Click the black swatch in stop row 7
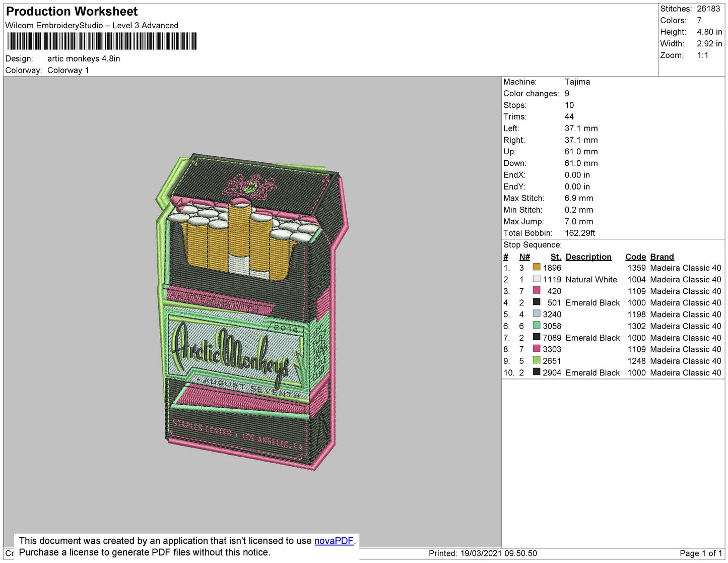This screenshot has width=728, height=563. (x=537, y=337)
